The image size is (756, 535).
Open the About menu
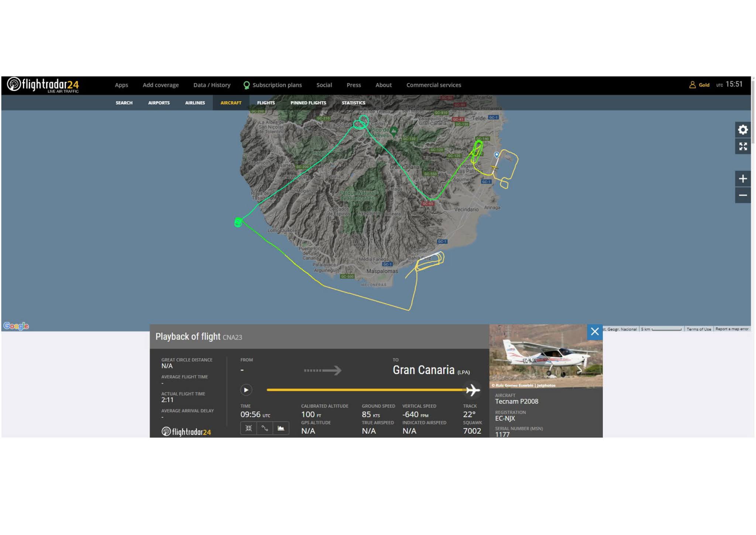(x=384, y=85)
